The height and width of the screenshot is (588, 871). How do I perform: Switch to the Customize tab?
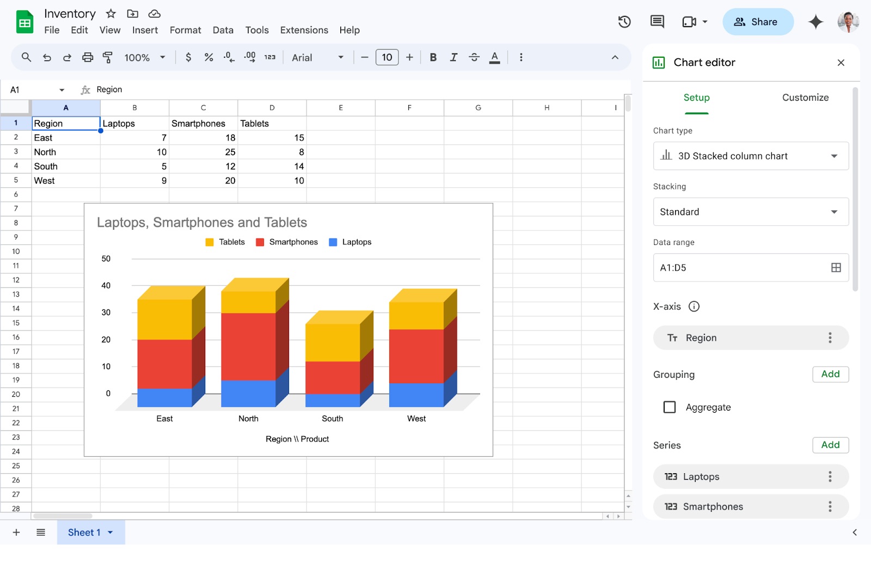[x=805, y=97]
